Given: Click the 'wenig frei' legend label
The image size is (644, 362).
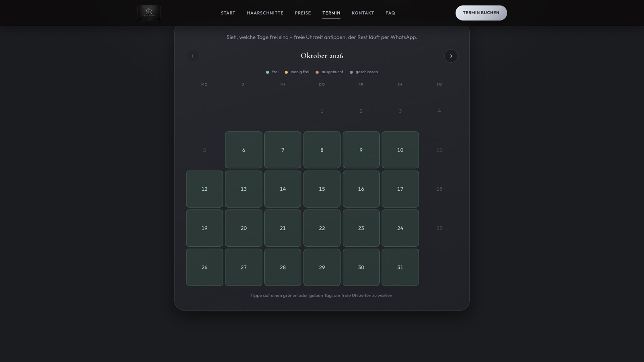Looking at the screenshot, I should tap(300, 72).
